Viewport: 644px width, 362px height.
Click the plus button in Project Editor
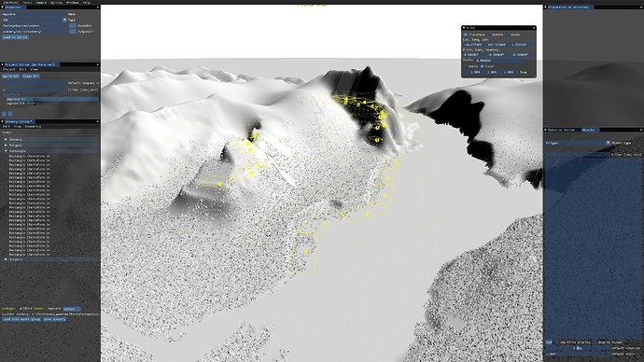point(4,114)
